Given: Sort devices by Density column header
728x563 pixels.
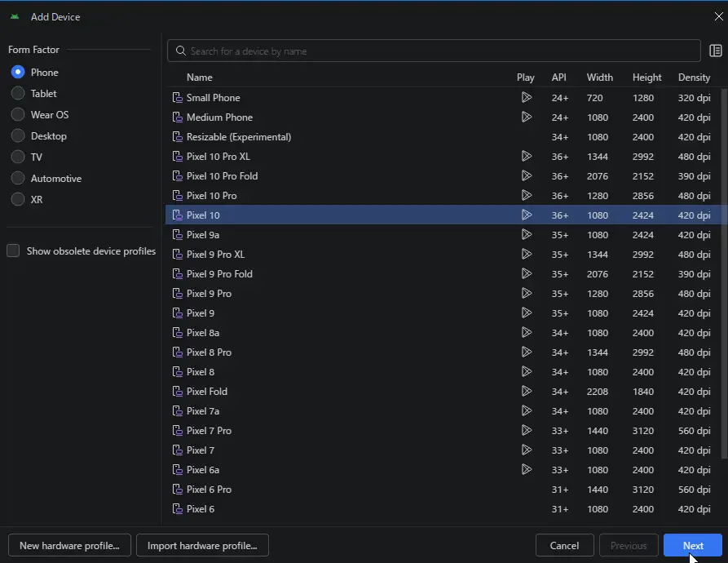Looking at the screenshot, I should click(x=694, y=78).
